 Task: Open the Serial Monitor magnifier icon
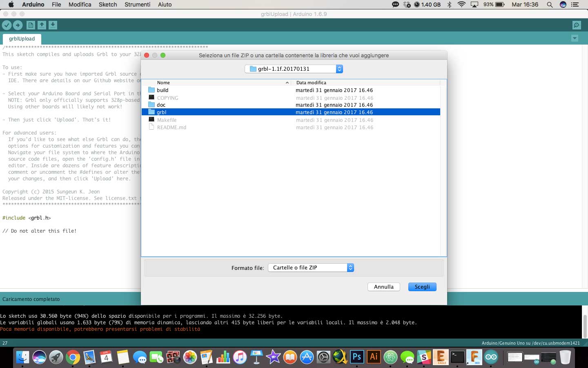[x=577, y=25]
